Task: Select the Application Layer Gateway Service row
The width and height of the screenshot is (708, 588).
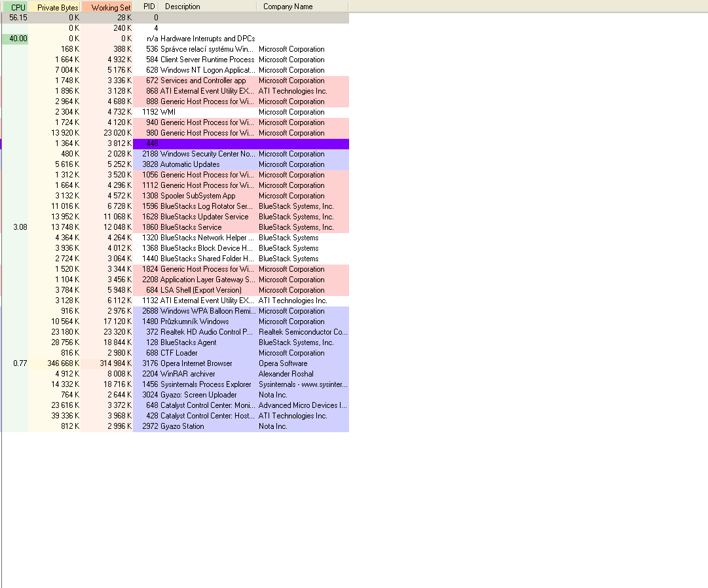Action: point(175,280)
